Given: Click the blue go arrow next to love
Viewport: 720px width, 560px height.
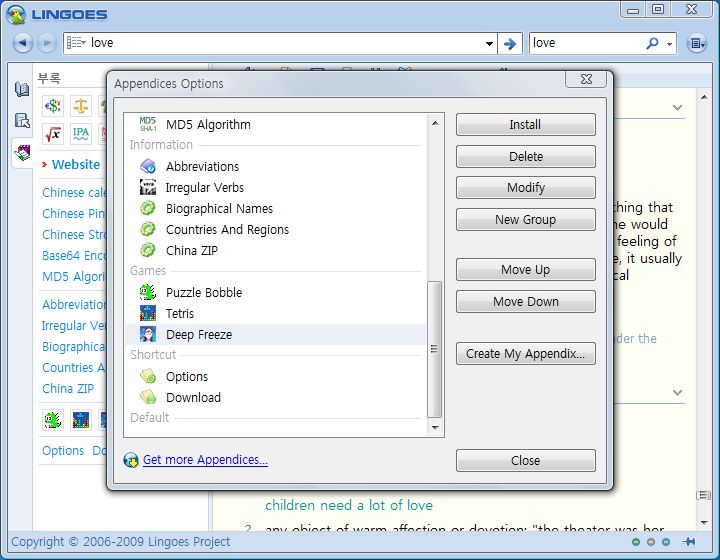Looking at the screenshot, I should tap(510, 44).
